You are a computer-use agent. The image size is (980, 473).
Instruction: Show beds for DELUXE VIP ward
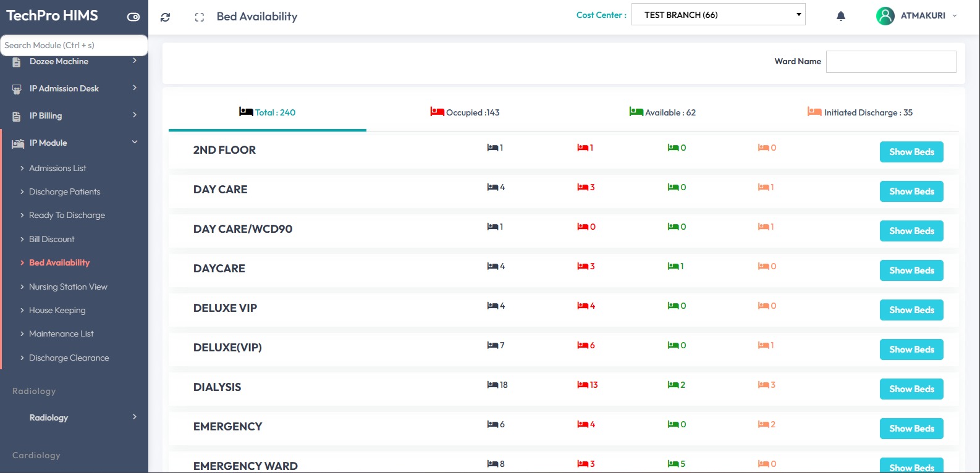(911, 310)
